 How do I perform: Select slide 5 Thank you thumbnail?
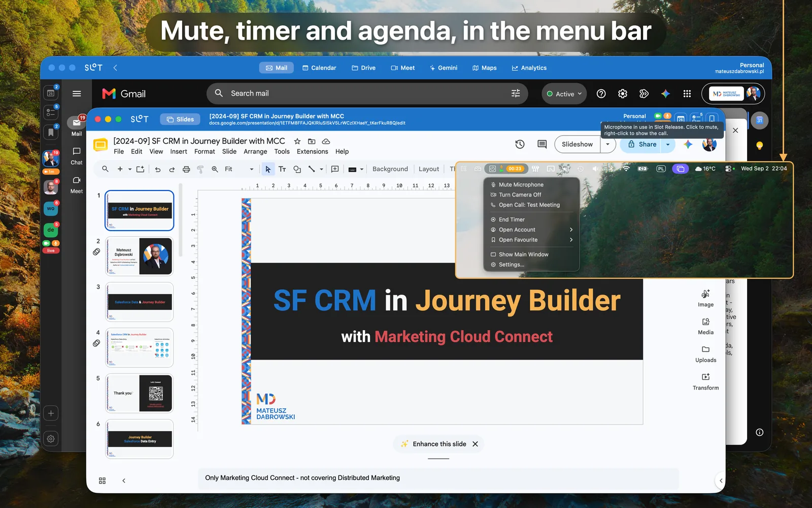click(140, 393)
